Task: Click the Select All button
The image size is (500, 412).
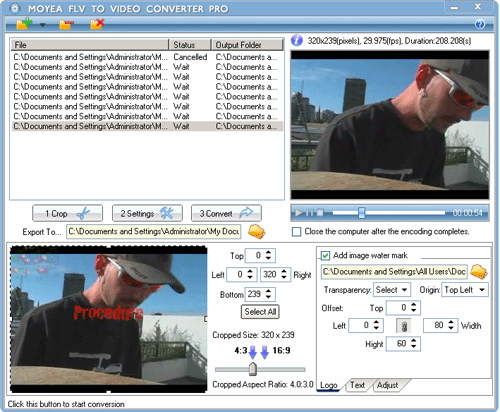Action: pyautogui.click(x=260, y=312)
